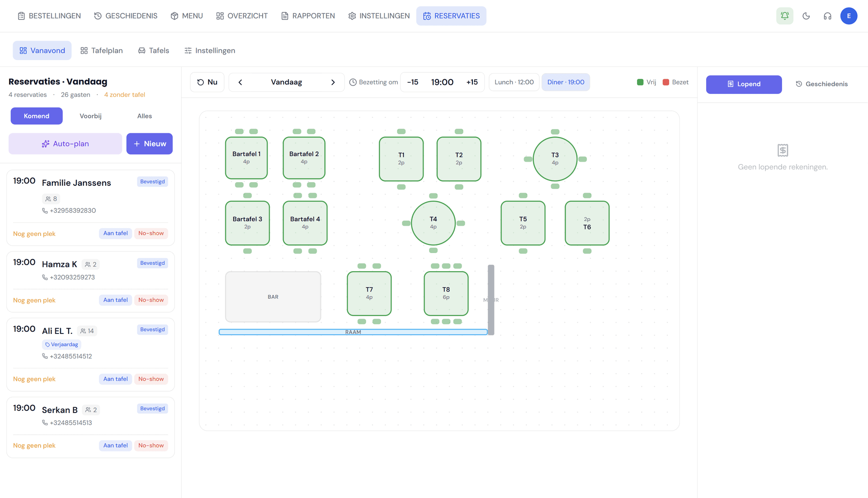Run Auto-plan for tables
Viewport: 868px width, 498px height.
click(x=65, y=144)
